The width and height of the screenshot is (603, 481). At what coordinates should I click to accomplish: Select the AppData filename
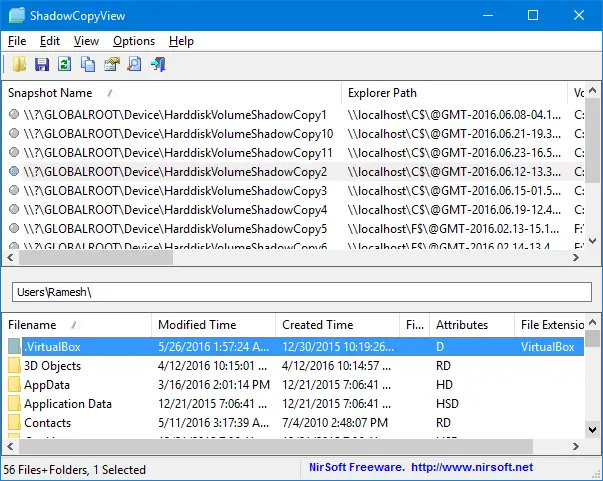[x=47, y=385]
